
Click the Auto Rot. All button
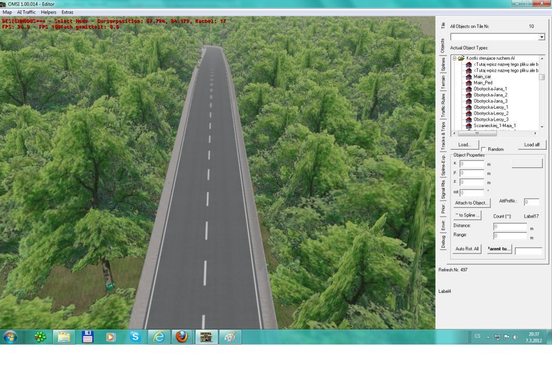pyautogui.click(x=467, y=249)
